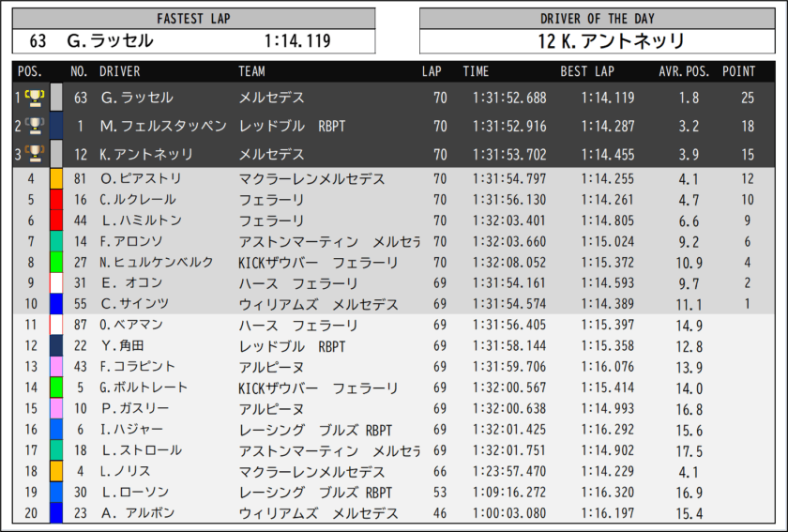This screenshot has height=532, width=788.
Task: Click driver name P.ガスリー
Action: [135, 408]
